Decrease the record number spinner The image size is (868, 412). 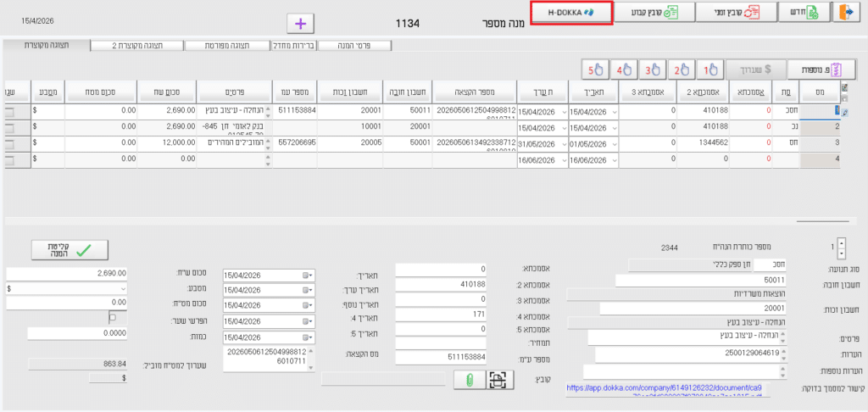click(842, 253)
